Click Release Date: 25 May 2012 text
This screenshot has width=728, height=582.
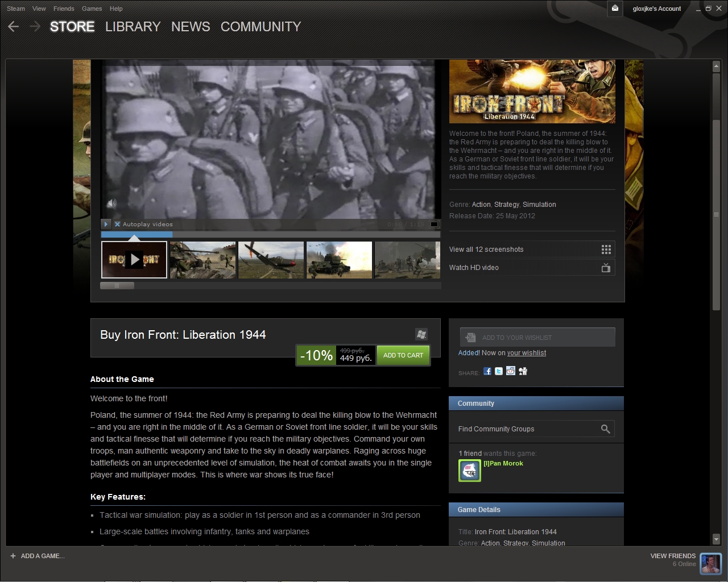click(492, 216)
